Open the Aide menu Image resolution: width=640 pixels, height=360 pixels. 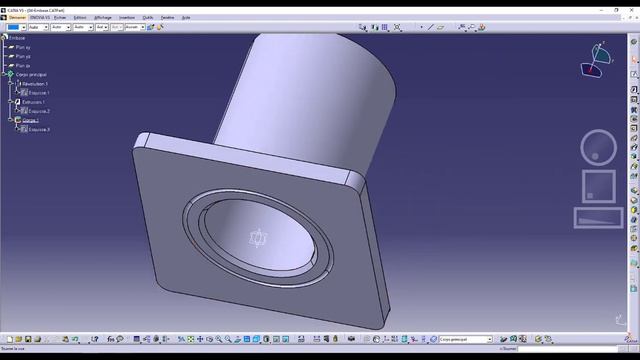point(186,18)
